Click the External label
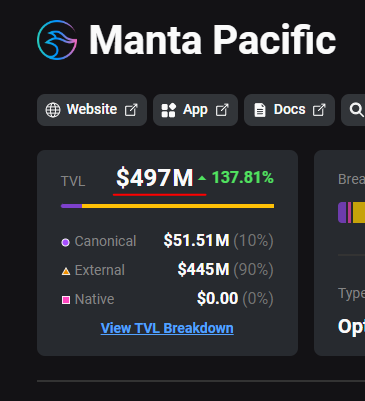 [x=100, y=270]
